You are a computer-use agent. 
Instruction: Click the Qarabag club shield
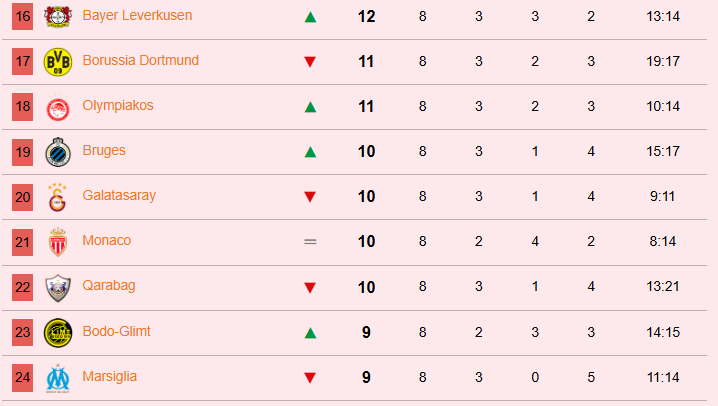pyautogui.click(x=58, y=287)
